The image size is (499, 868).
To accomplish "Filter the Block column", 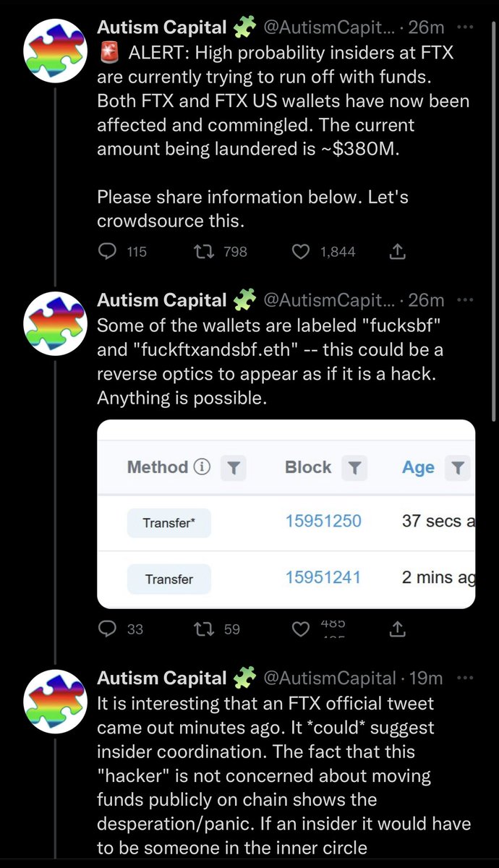I will [354, 468].
